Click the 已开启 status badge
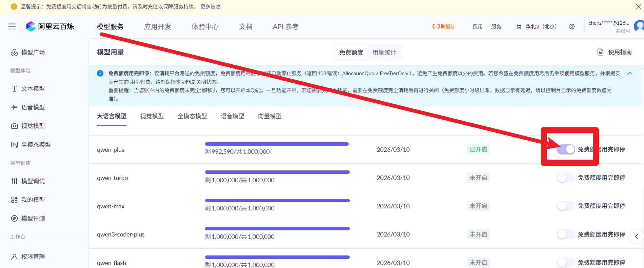 point(478,149)
